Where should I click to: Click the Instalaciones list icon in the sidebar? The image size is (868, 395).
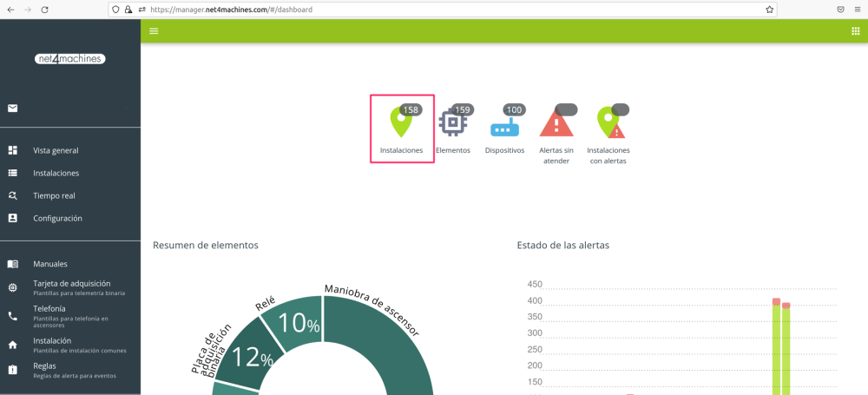click(x=13, y=173)
